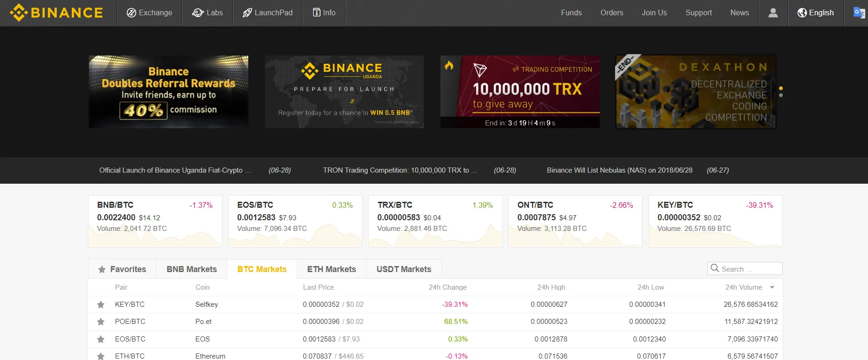This screenshot has height=360, width=868.
Task: Sort by the 24h Change column
Action: tap(447, 287)
